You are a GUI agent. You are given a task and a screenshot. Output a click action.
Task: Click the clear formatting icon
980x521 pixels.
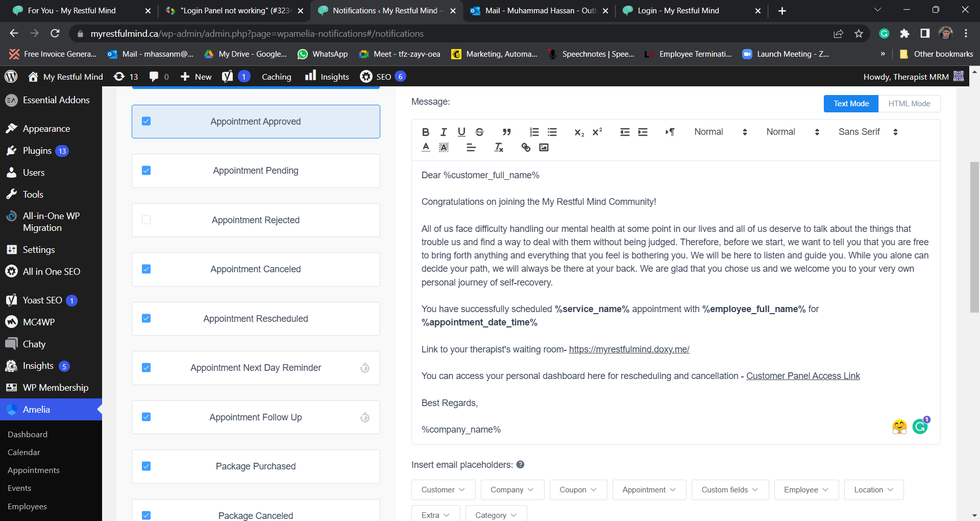pos(499,148)
